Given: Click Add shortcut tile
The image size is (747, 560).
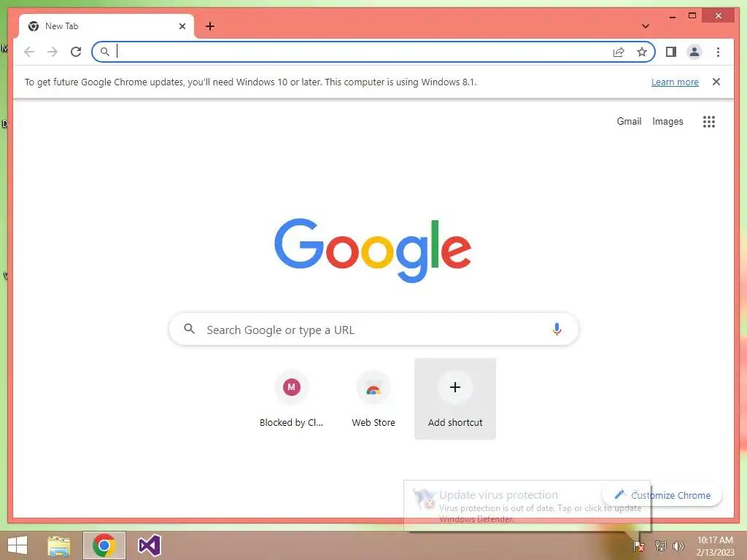Looking at the screenshot, I should (x=455, y=399).
